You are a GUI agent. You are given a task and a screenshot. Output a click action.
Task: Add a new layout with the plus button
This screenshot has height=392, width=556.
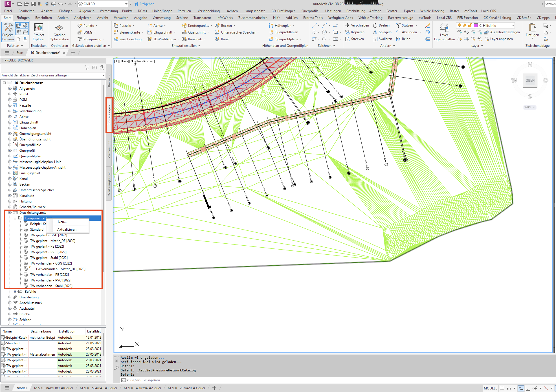(x=214, y=388)
